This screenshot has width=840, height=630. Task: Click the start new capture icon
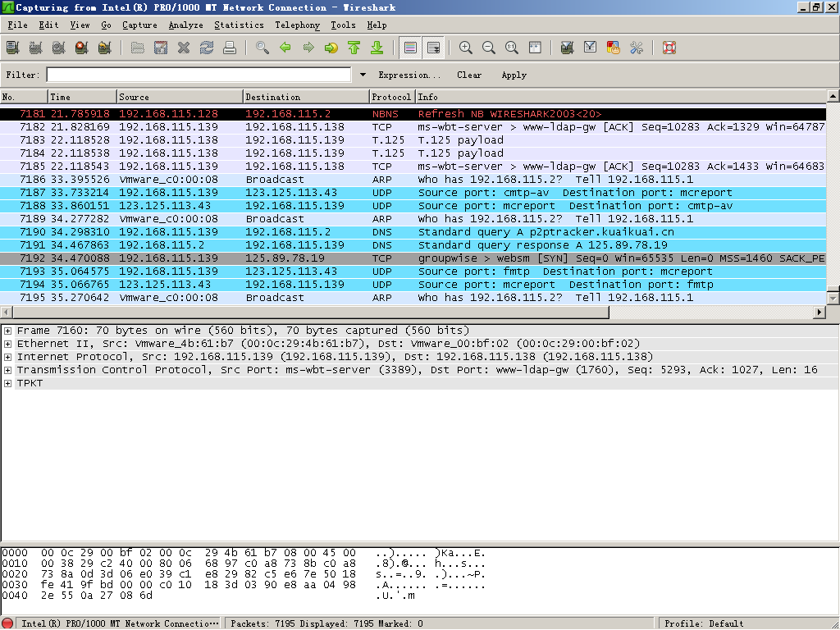pyautogui.click(x=59, y=48)
